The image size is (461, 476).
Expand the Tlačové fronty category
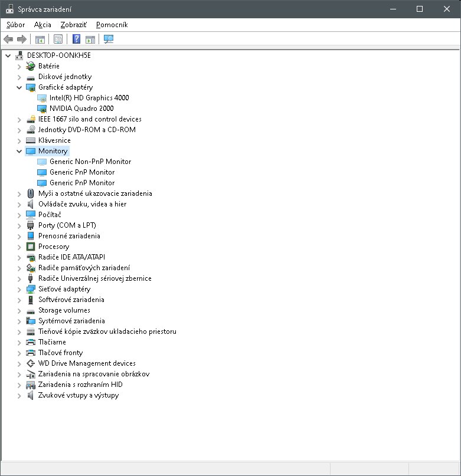point(19,353)
